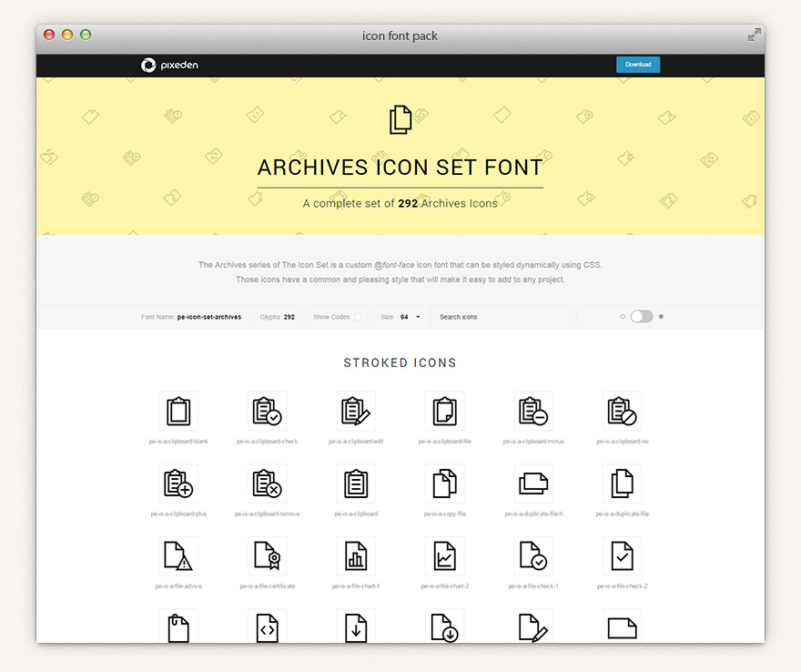This screenshot has width=801, height=672.
Task: Select the file-check-1 icon
Action: [533, 556]
